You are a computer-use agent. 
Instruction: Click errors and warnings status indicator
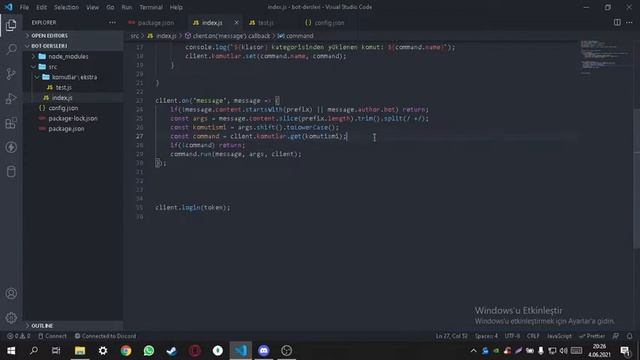[19, 336]
